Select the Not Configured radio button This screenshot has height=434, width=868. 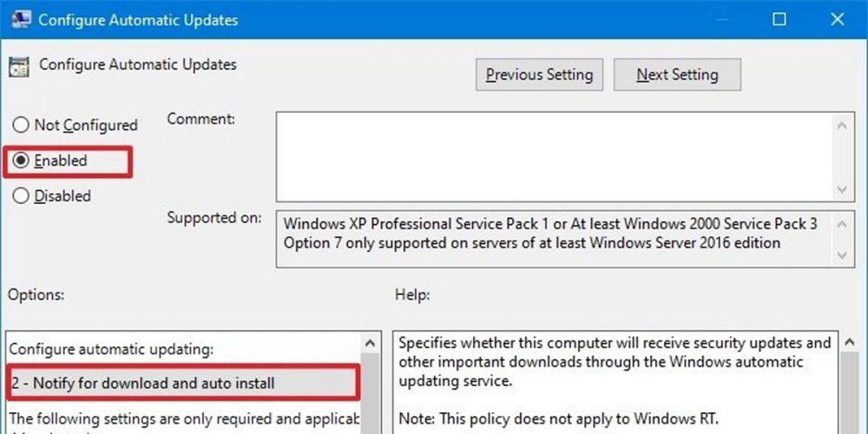(21, 126)
